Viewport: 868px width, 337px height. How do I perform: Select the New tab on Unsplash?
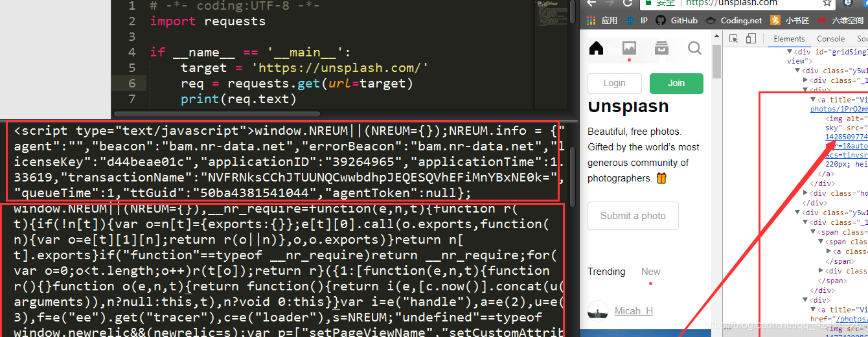click(x=651, y=272)
